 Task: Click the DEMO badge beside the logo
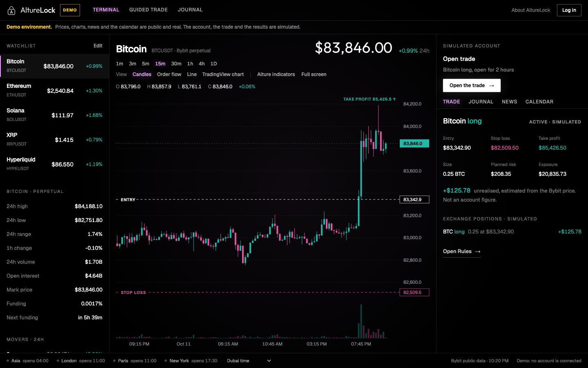point(70,10)
